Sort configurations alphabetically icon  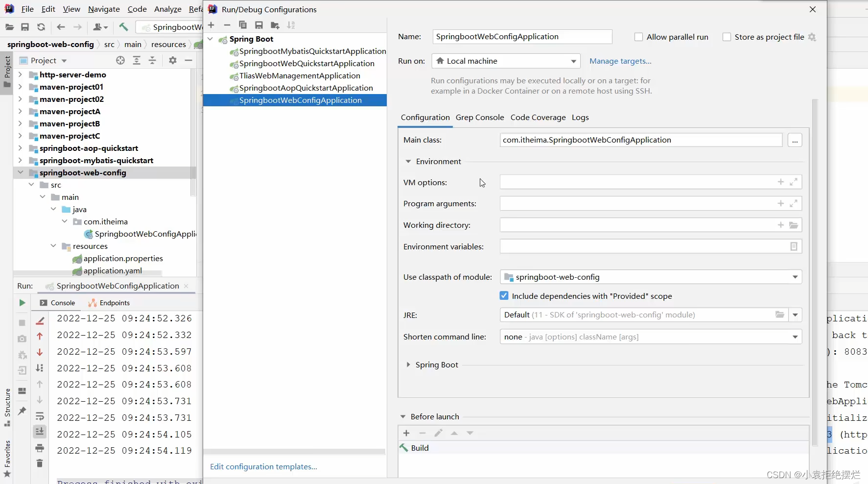291,25
